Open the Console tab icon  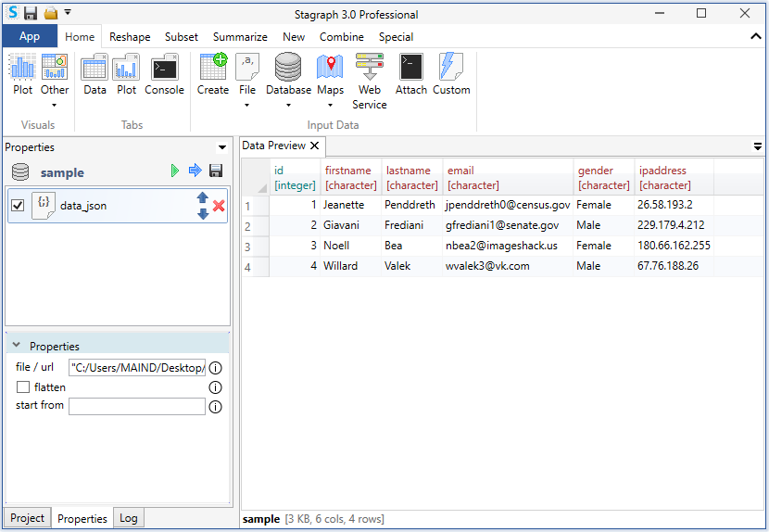[x=164, y=68]
